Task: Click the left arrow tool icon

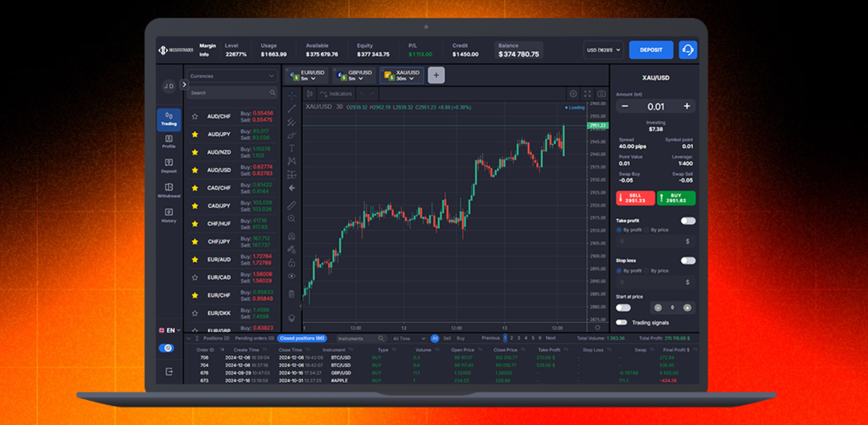Action: (x=291, y=188)
